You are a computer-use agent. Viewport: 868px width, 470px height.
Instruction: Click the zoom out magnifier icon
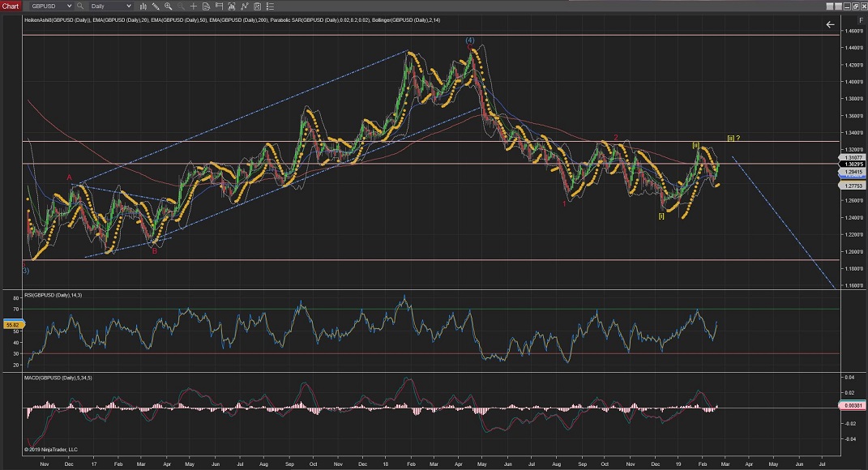click(179, 6)
